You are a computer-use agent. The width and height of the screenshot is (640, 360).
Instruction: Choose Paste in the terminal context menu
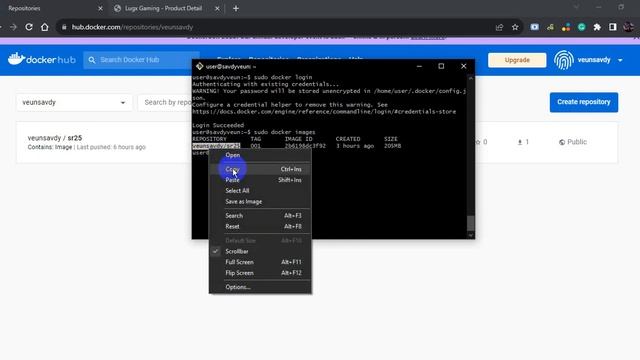(x=260, y=180)
